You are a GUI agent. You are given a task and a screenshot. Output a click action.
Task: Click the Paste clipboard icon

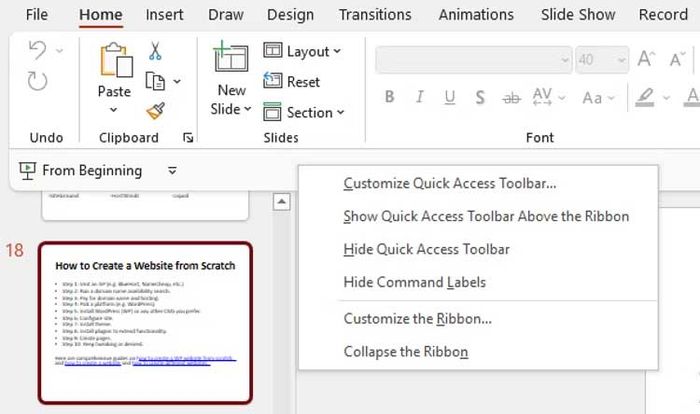click(x=116, y=60)
